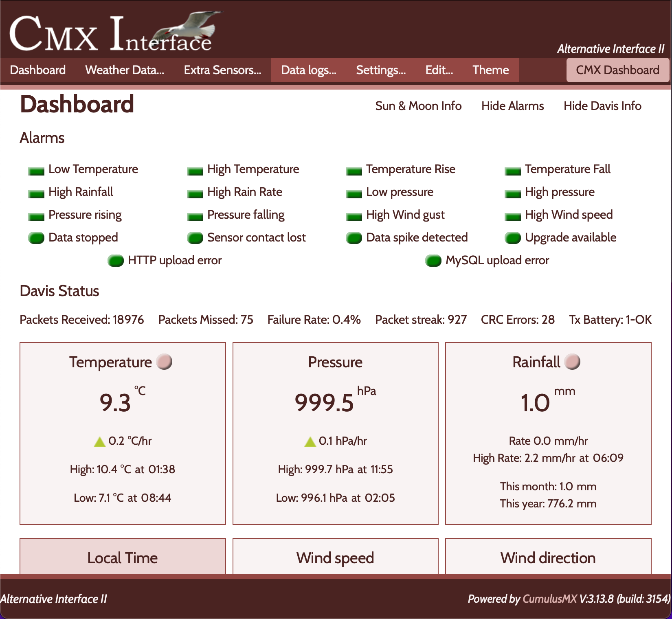Click the Temperature panel round indicator
This screenshot has width=672, height=619.
[165, 362]
